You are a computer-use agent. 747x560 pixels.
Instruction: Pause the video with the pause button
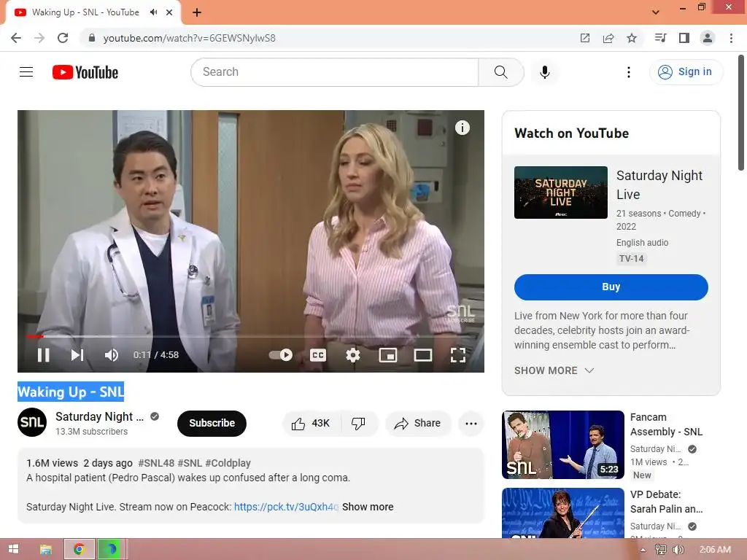[x=43, y=355]
